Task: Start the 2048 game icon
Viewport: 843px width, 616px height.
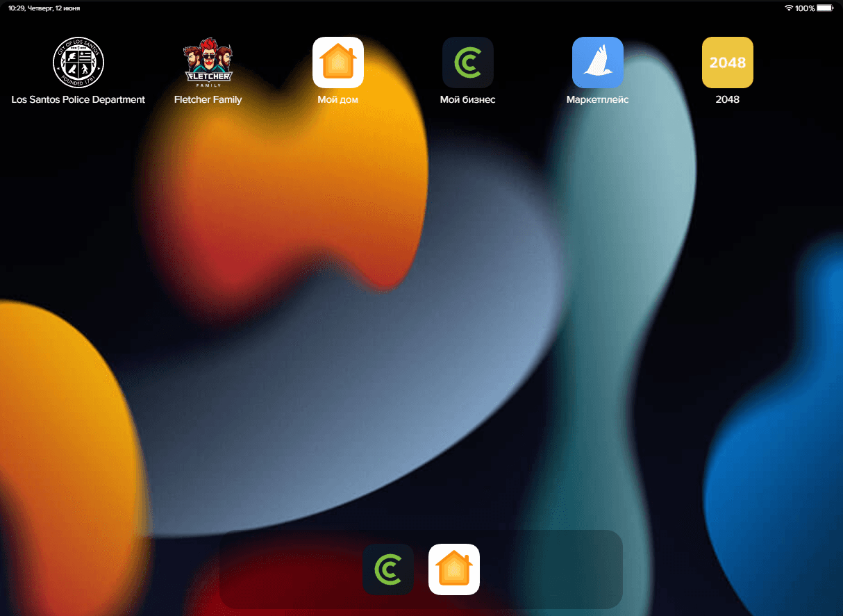Action: pos(727,63)
